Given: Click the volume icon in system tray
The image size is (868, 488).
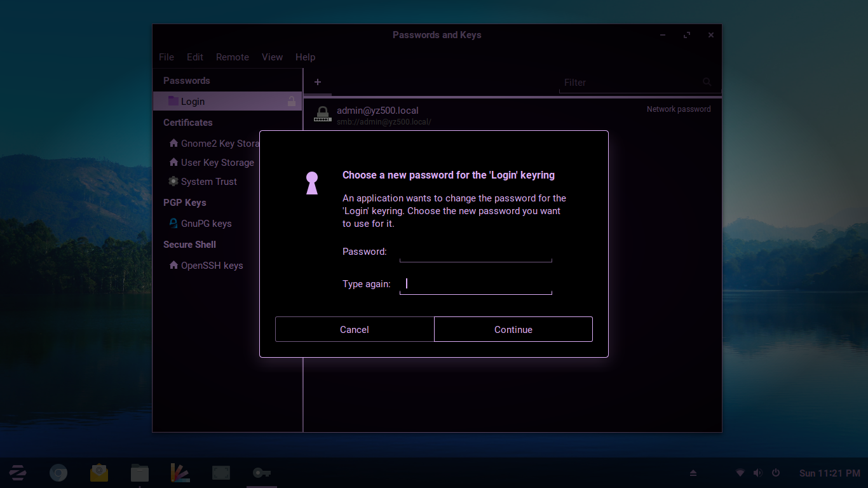Looking at the screenshot, I should [757, 473].
